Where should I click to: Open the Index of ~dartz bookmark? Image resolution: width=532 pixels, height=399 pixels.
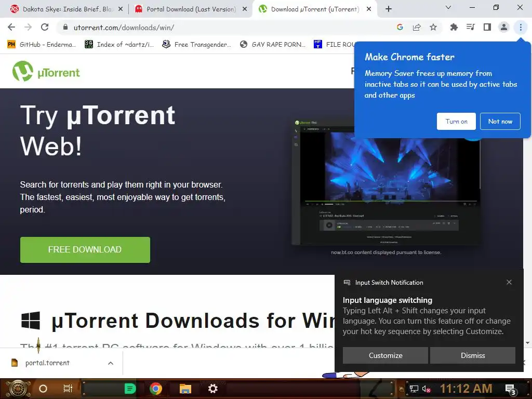click(119, 45)
